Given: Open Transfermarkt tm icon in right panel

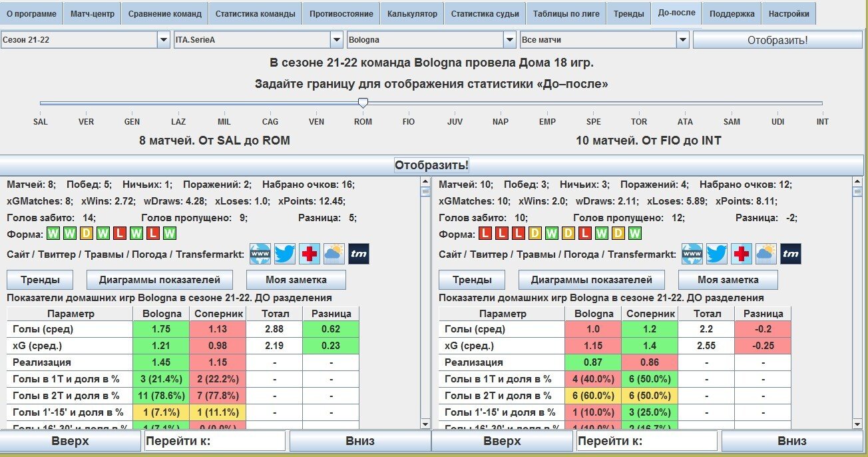Looking at the screenshot, I should (791, 254).
